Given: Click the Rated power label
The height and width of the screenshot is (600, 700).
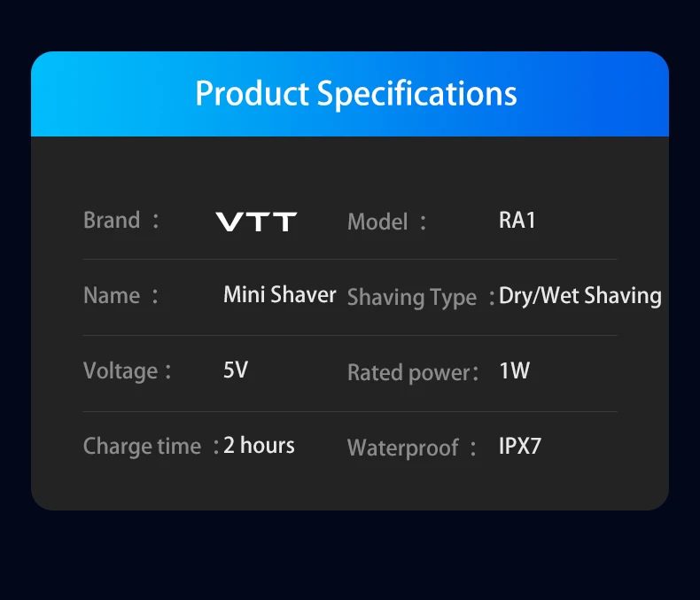Looking at the screenshot, I should (x=408, y=373).
